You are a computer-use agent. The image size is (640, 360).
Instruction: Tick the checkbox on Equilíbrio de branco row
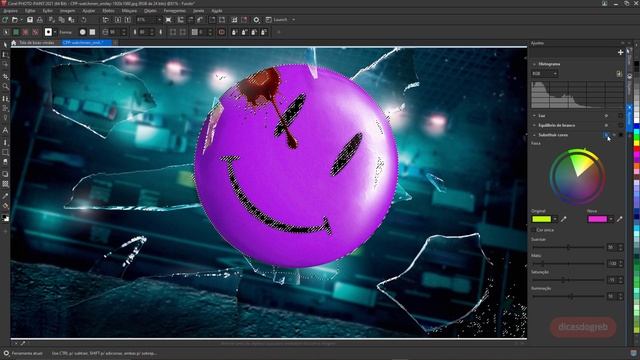(x=621, y=125)
